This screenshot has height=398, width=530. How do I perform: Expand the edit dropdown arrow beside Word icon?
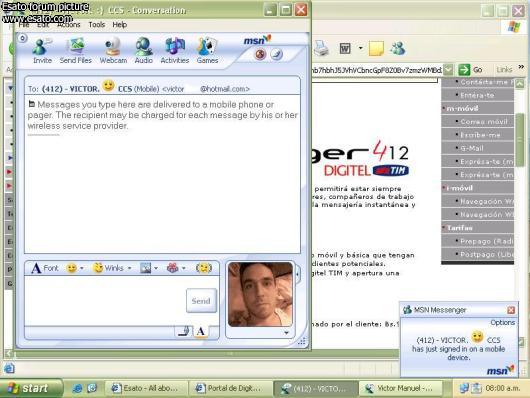[x=361, y=48]
